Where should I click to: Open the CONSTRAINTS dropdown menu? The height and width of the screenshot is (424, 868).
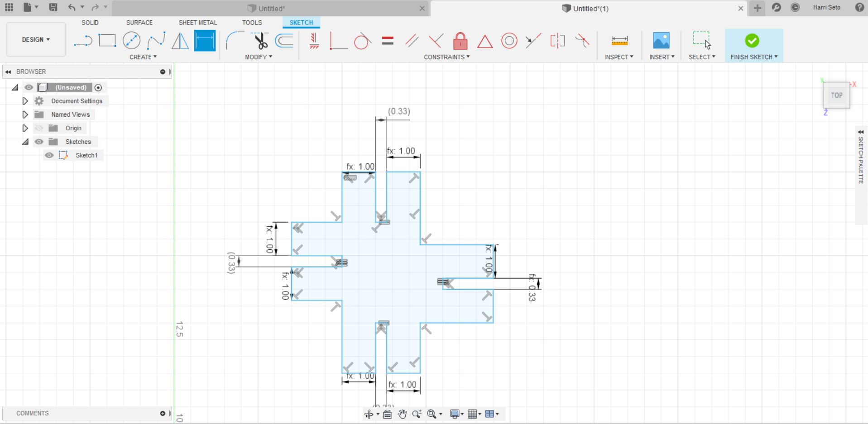point(447,57)
